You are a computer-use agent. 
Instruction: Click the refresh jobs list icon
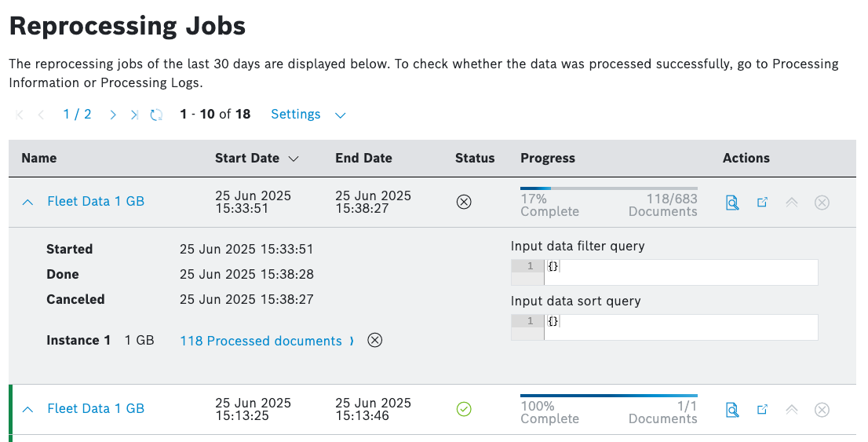[156, 115]
